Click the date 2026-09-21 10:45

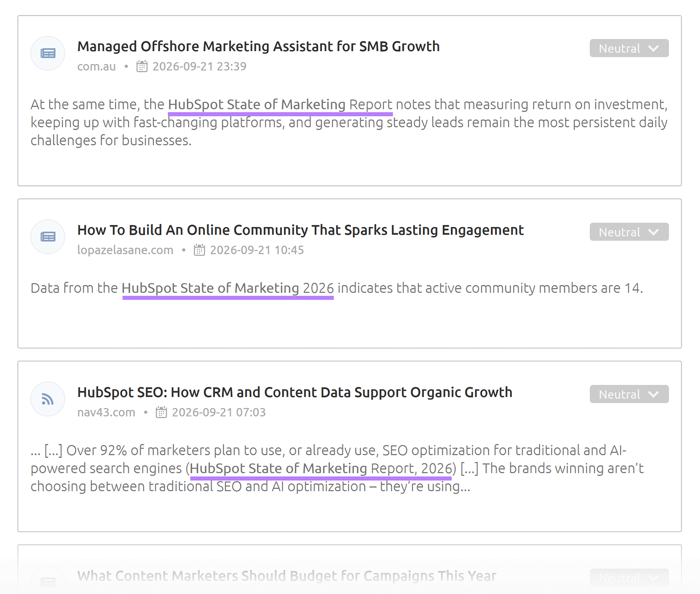click(257, 250)
